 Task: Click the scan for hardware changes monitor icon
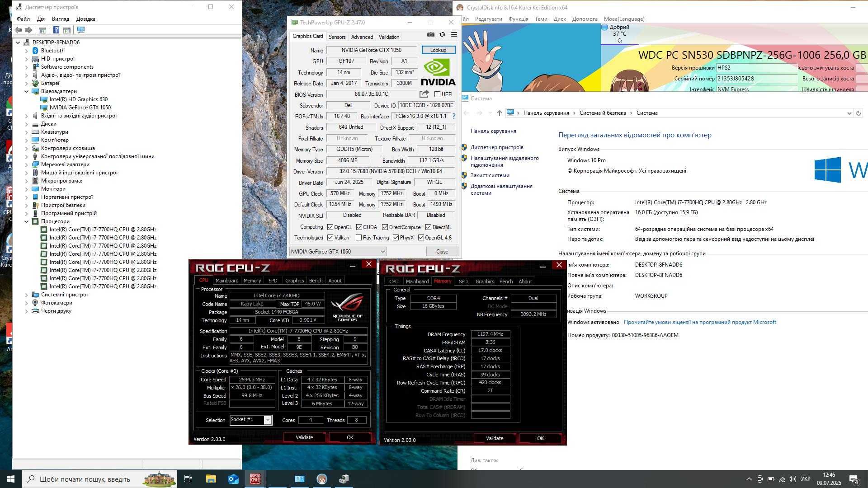(81, 30)
